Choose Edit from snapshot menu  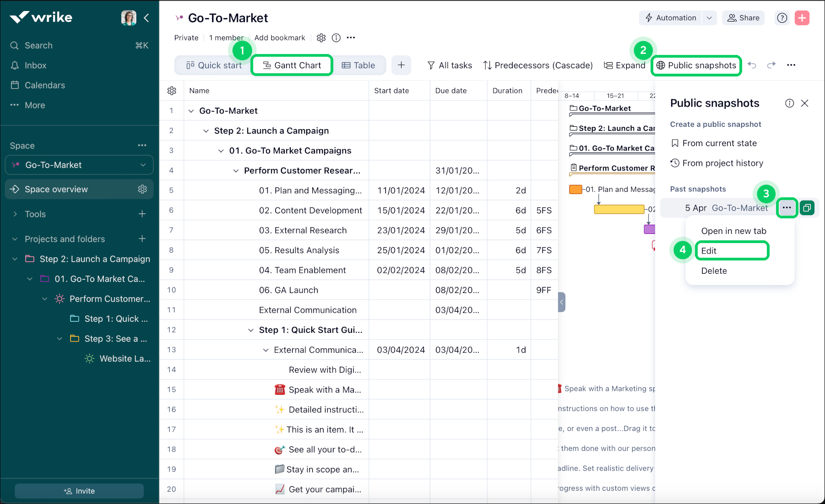(x=732, y=250)
